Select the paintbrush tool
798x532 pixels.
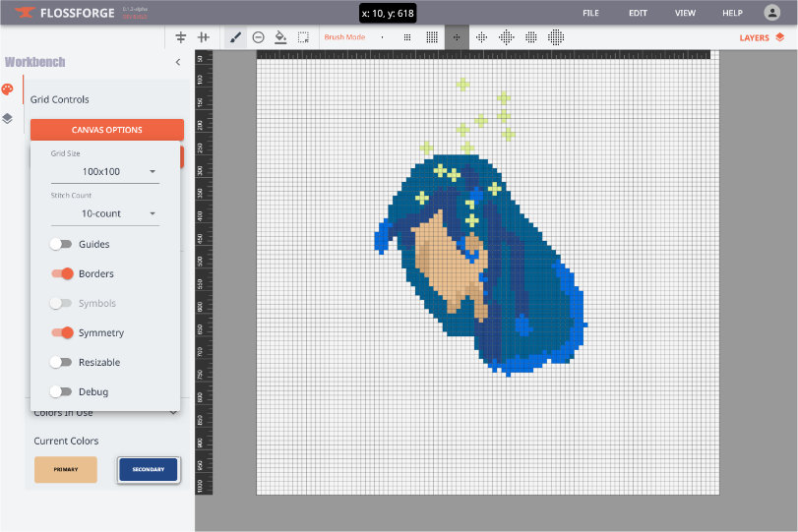point(235,37)
